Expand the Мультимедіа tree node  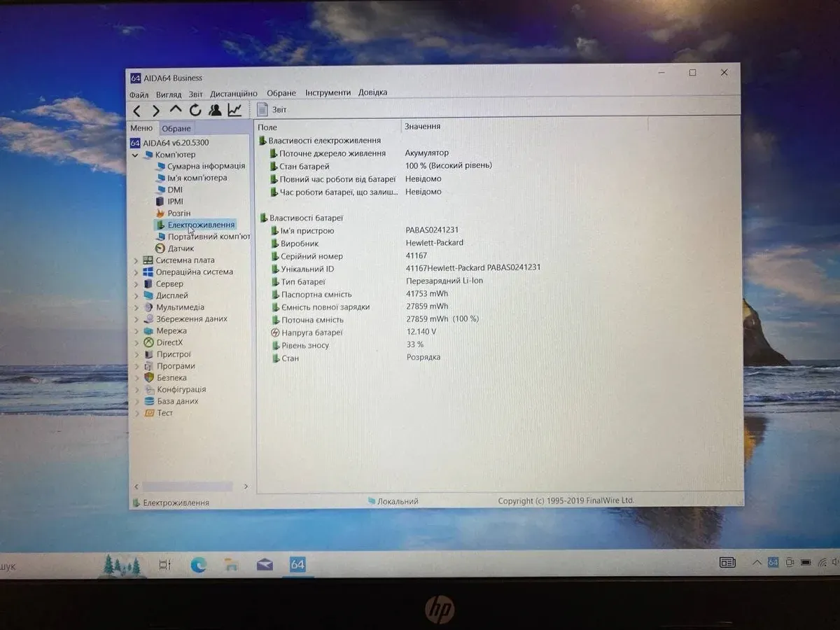click(136, 307)
